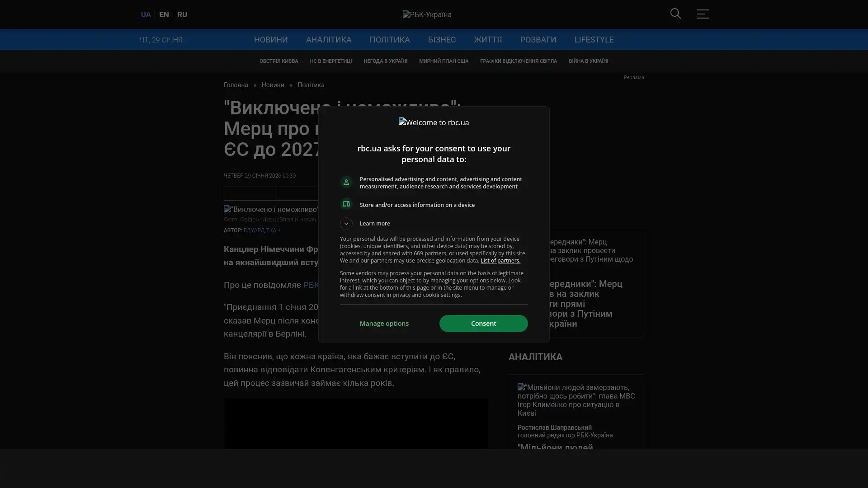Switch language to RU
This screenshot has height=488, width=868.
(x=182, y=14)
